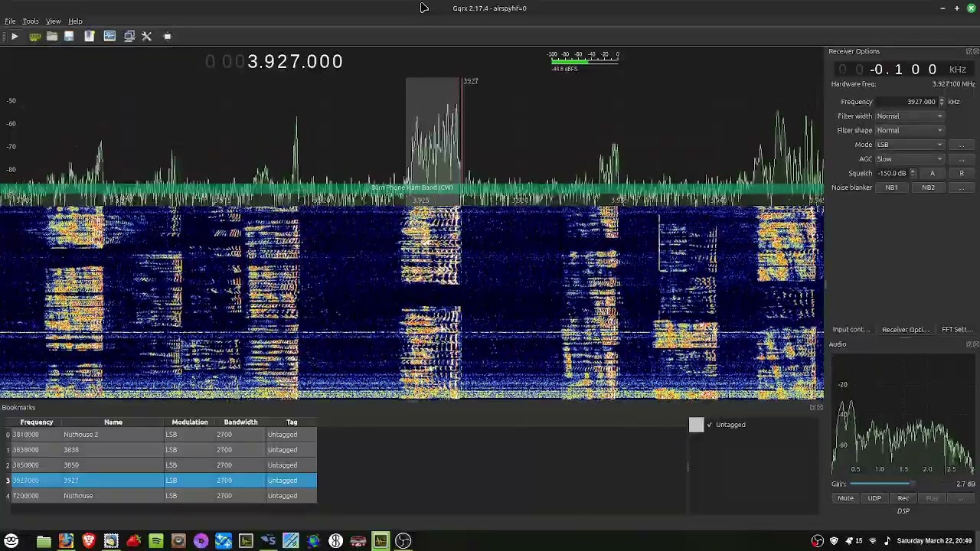Open the Filter width dropdown
980x551 pixels.
(910, 116)
